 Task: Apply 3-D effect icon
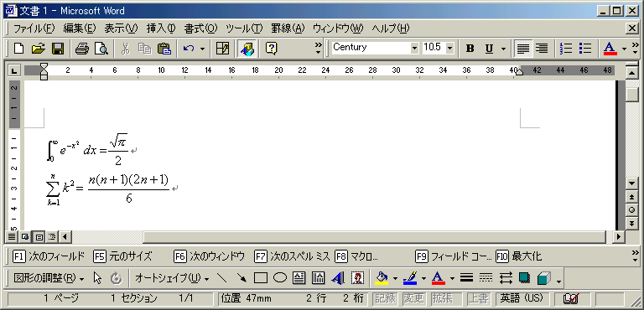click(543, 278)
